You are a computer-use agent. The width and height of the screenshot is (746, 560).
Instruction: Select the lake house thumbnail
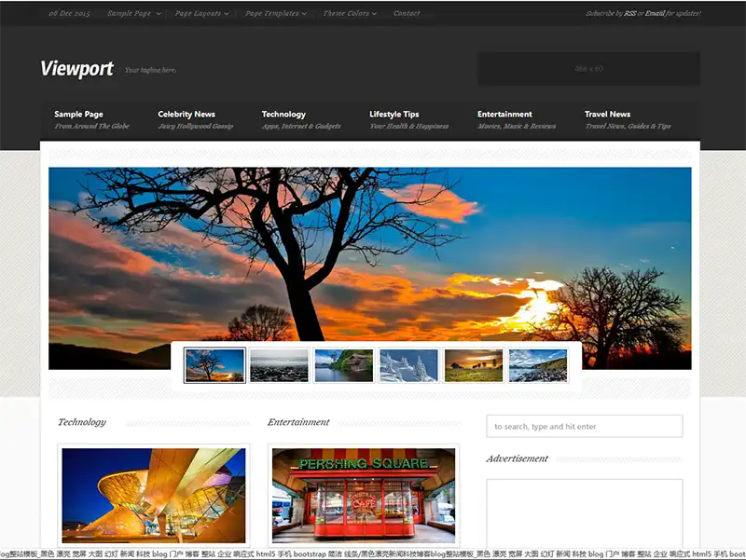[x=344, y=365]
